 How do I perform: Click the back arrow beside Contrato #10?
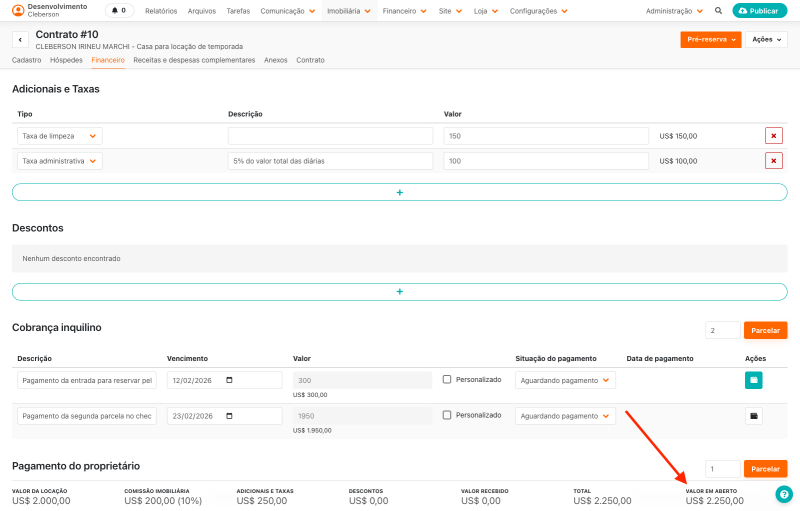pos(20,40)
